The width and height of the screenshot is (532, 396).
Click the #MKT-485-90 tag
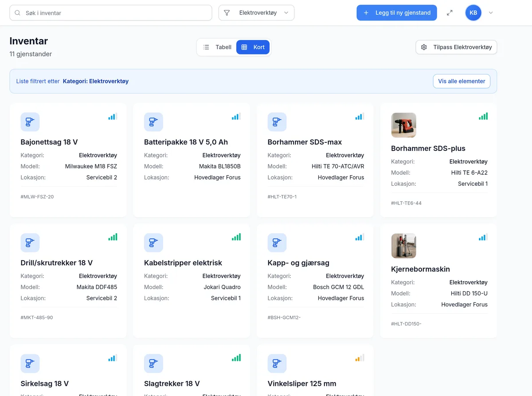tap(37, 318)
